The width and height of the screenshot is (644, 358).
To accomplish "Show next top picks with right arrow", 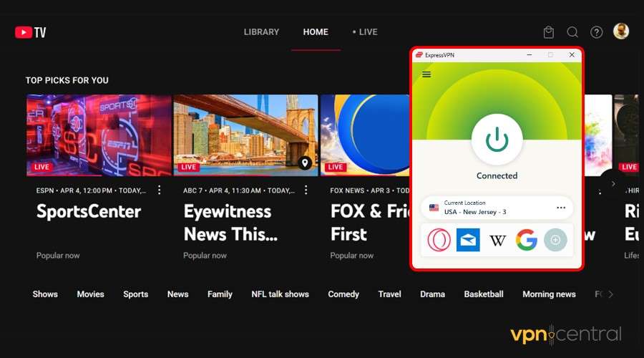I will 613,184.
